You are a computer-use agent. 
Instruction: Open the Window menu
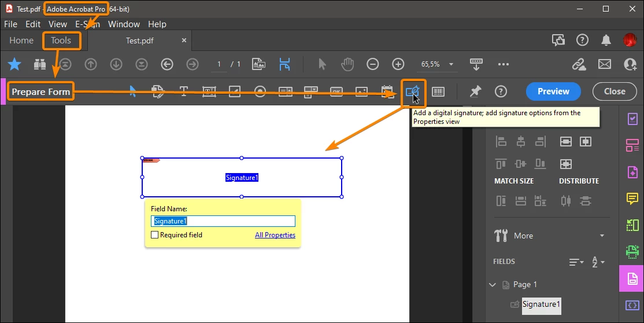tap(124, 24)
